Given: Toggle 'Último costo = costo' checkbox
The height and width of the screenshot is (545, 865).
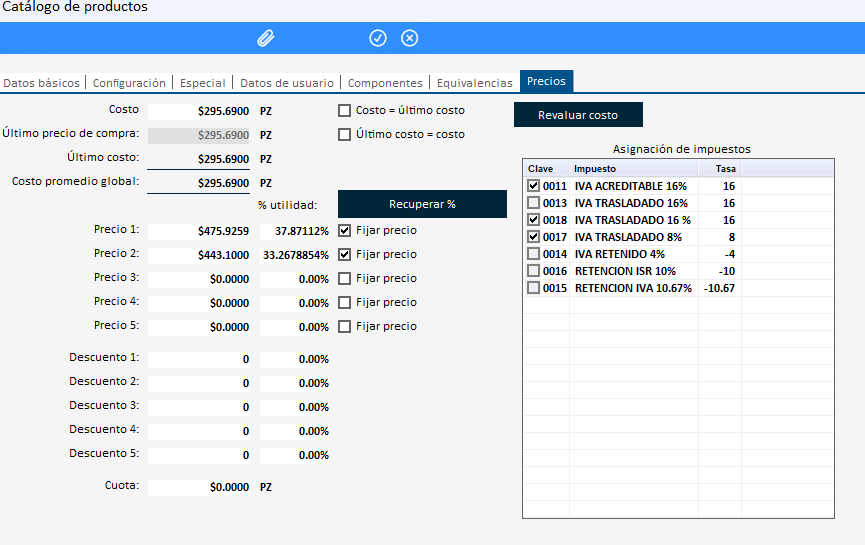Looking at the screenshot, I should click(345, 134).
